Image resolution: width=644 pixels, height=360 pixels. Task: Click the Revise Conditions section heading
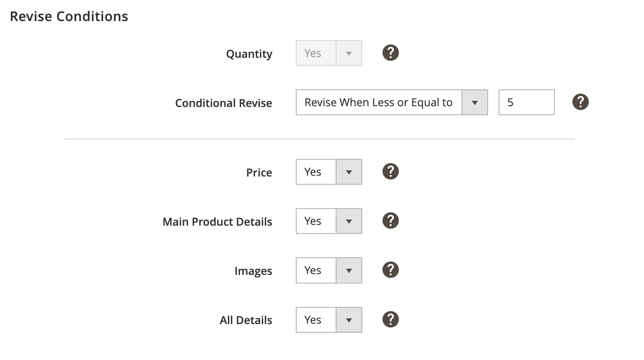point(69,16)
